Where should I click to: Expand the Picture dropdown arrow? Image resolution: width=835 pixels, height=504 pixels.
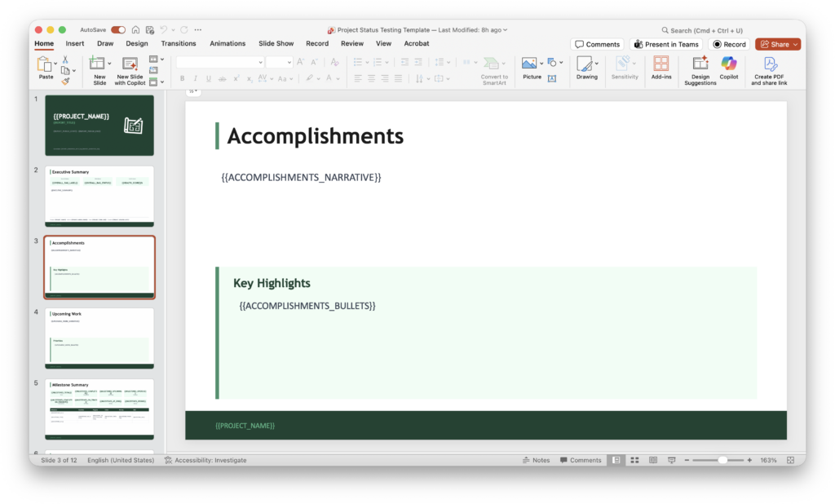(541, 63)
